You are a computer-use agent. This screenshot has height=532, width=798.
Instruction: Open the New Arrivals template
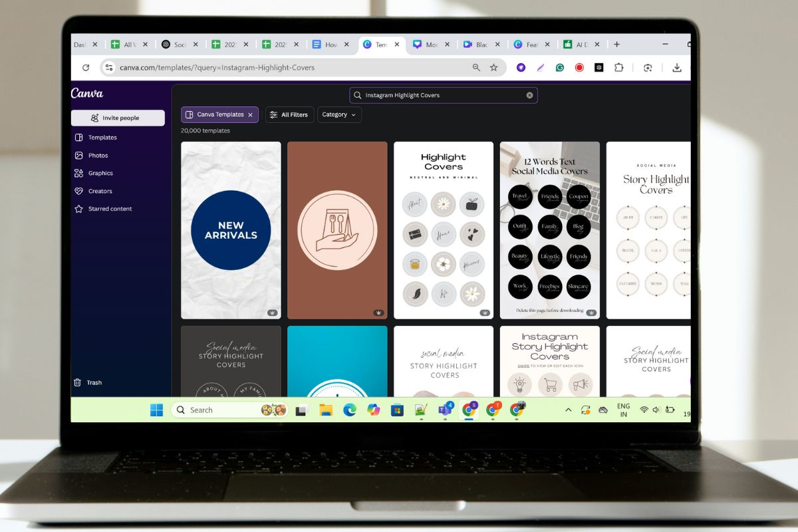[x=231, y=230]
